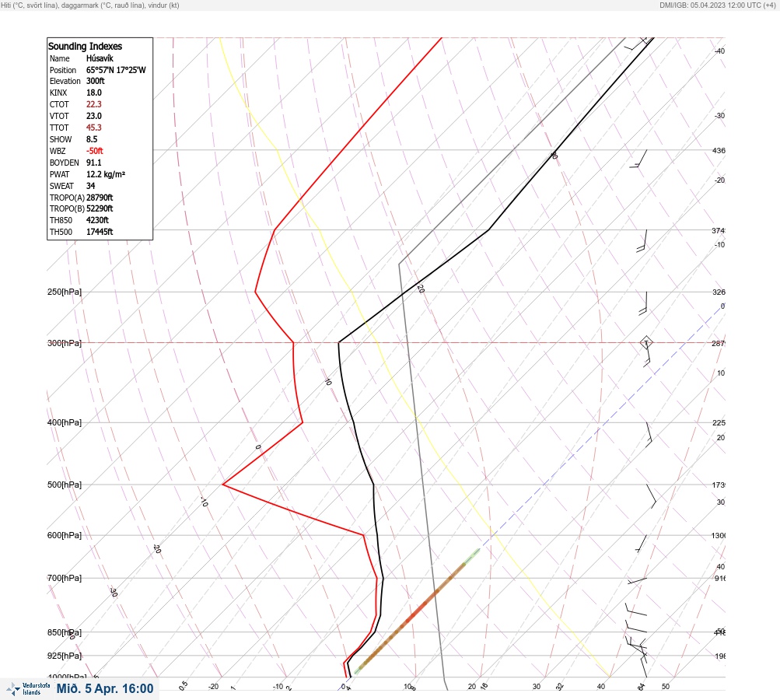The width and height of the screenshot is (780, 700).
Task: Click the '700[hPa]' pressure label
Action: pyautogui.click(x=65, y=578)
